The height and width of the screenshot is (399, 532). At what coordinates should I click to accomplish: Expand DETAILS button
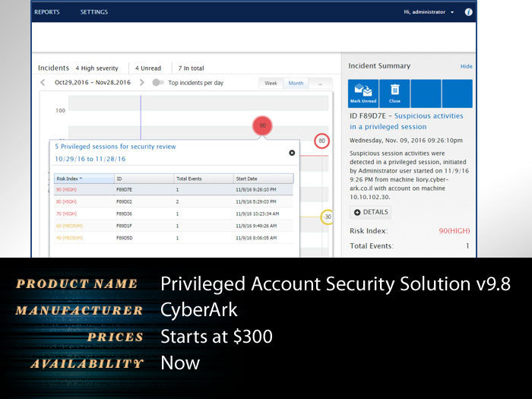(x=371, y=212)
